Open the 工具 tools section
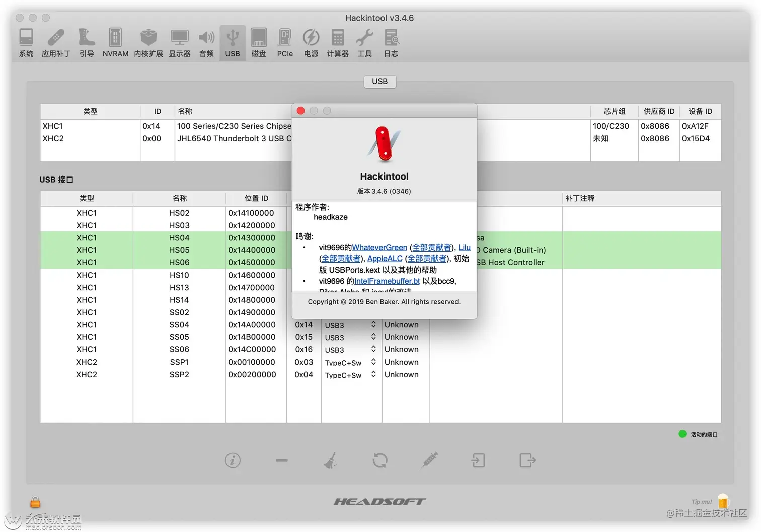This screenshot has width=761, height=532. [364, 43]
